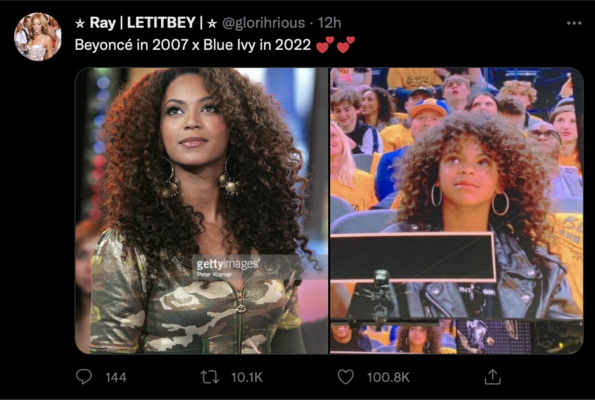Screen dimensions: 595x400
Task: Click the star symbol before Ray's name
Action: pyautogui.click(x=80, y=24)
